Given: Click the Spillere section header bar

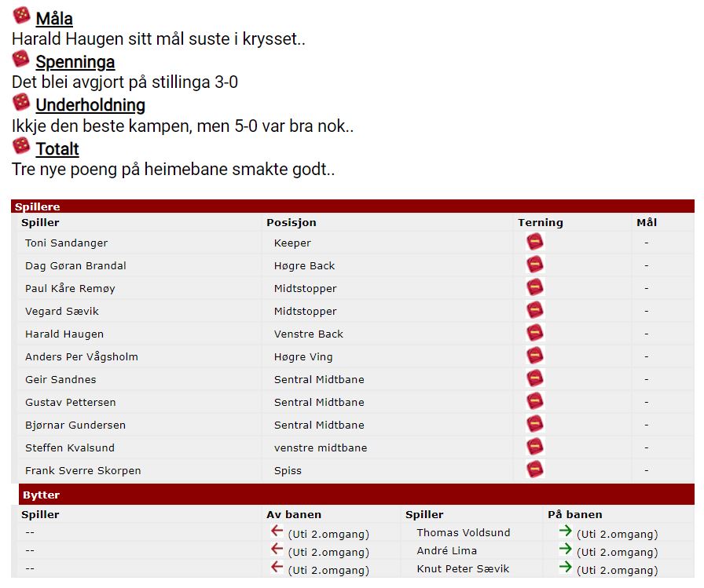Looking at the screenshot, I should 353,206.
